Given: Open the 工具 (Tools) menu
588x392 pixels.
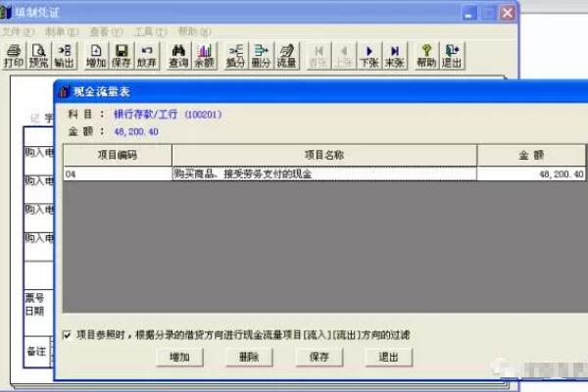Looking at the screenshot, I should coord(143,31).
